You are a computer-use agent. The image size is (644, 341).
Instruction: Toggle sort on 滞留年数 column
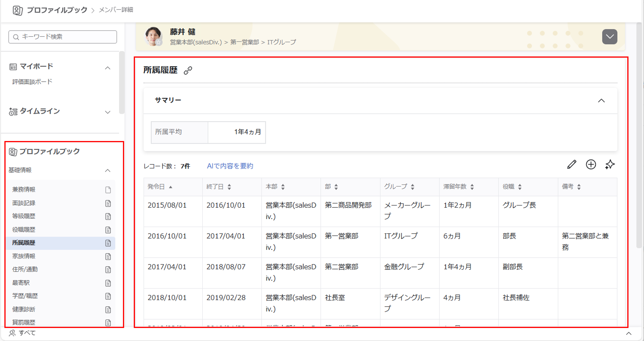(472, 187)
